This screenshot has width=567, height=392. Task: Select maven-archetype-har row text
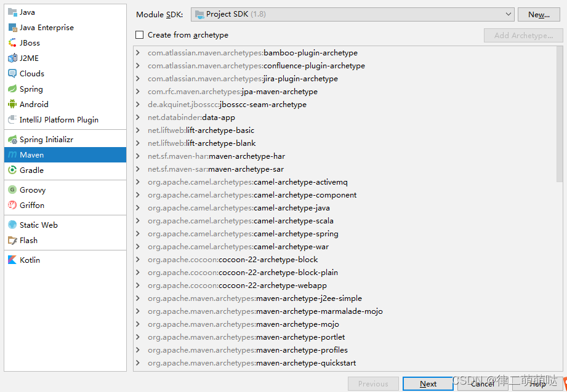pos(216,156)
